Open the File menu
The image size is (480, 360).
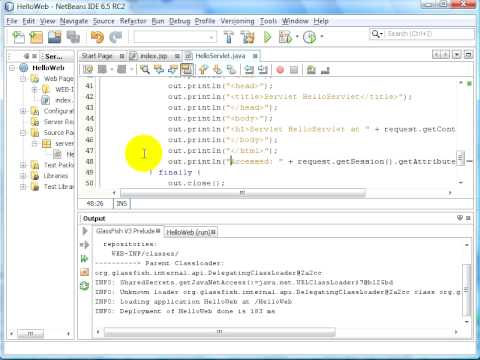coord(12,21)
